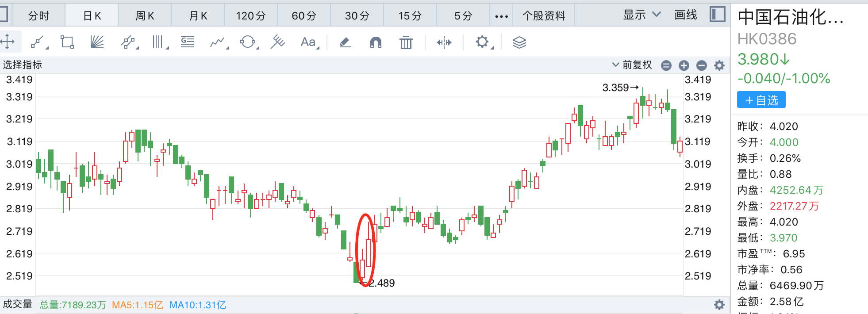Image resolution: width=868 pixels, height=314 pixels.
Task: Click the +自选 add watchlist button
Action: 761,100
